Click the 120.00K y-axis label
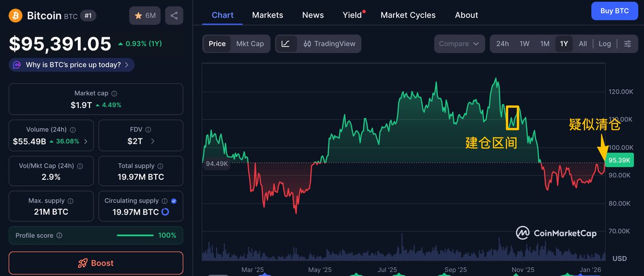This screenshot has height=276, width=644. point(621,92)
